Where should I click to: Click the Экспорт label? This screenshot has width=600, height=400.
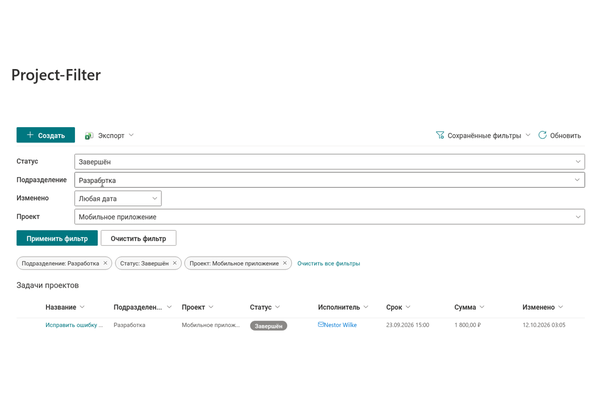point(111,136)
